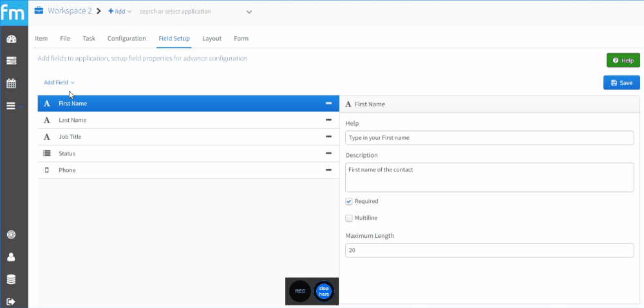The image size is (644, 308).
Task: Remove the Status field with minus icon
Action: pos(328,153)
